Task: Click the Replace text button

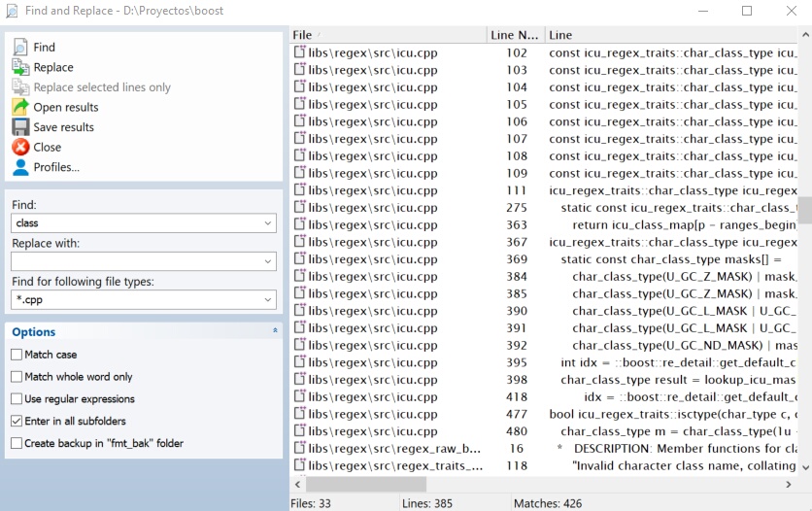Action: click(x=53, y=67)
